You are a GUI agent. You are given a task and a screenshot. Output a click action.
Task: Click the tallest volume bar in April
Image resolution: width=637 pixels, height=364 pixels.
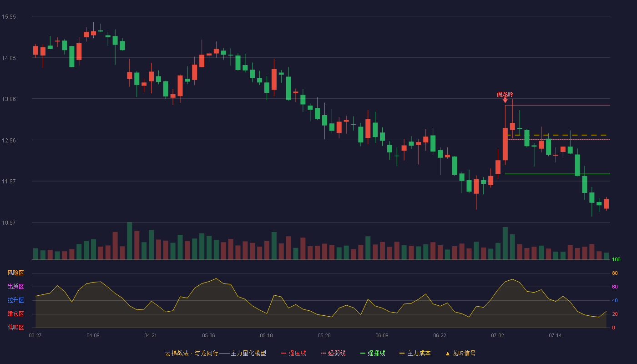point(130,241)
